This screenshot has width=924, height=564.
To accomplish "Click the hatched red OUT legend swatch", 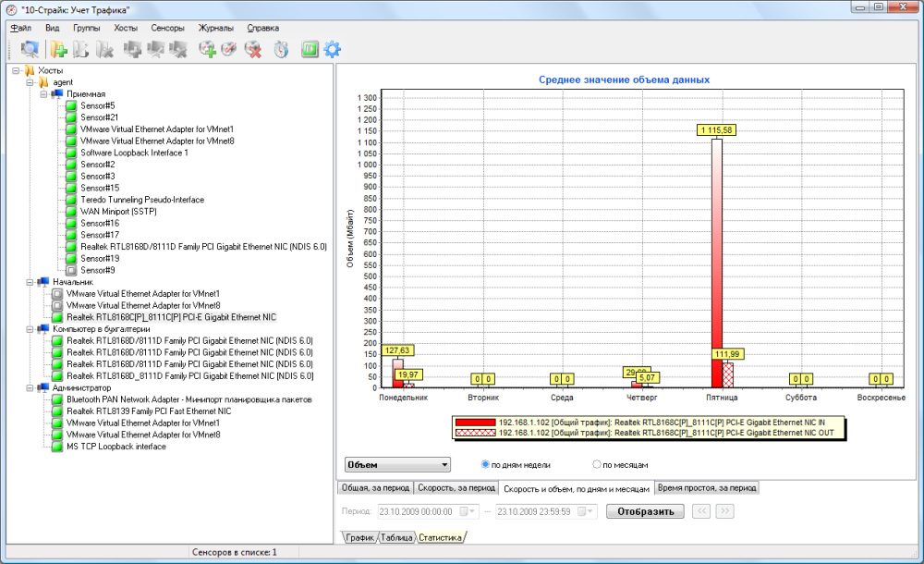I will coord(475,433).
